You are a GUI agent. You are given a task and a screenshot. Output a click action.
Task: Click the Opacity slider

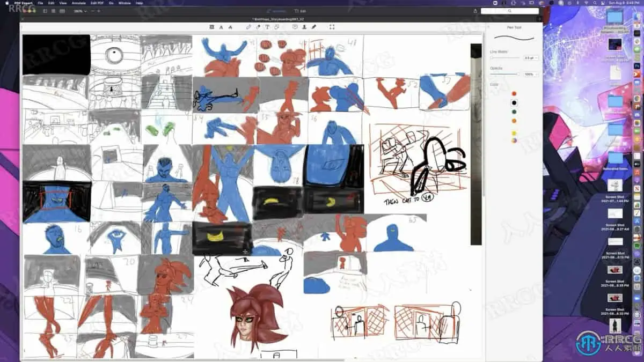click(504, 74)
